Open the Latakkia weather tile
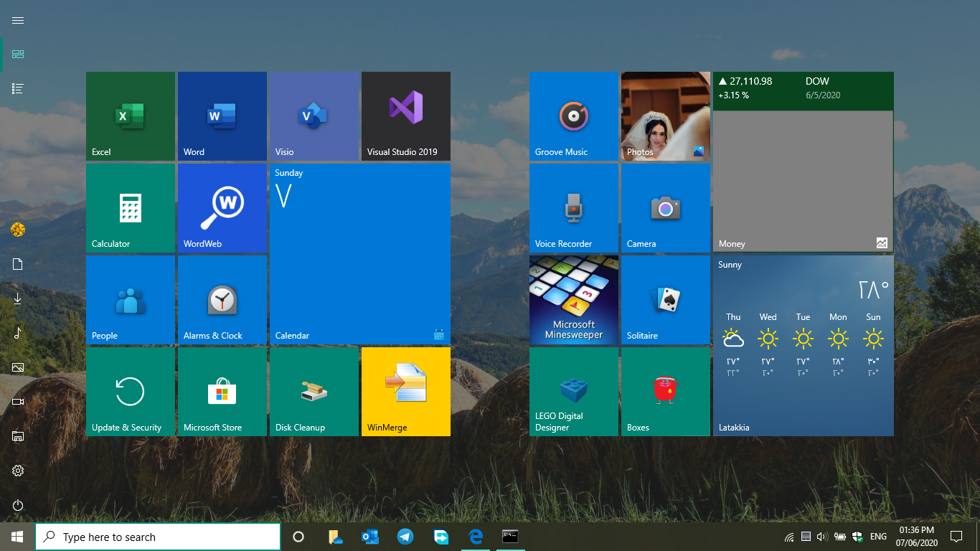The width and height of the screenshot is (980, 551). click(x=804, y=346)
